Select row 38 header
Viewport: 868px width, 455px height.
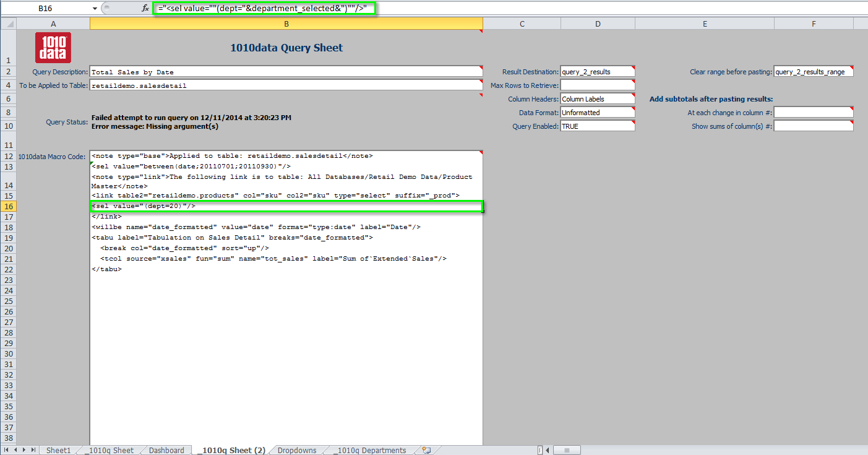(8, 438)
